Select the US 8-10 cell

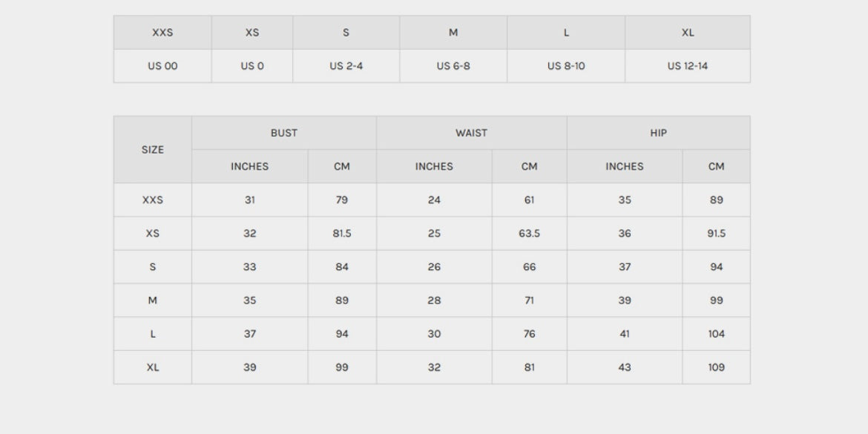[565, 66]
